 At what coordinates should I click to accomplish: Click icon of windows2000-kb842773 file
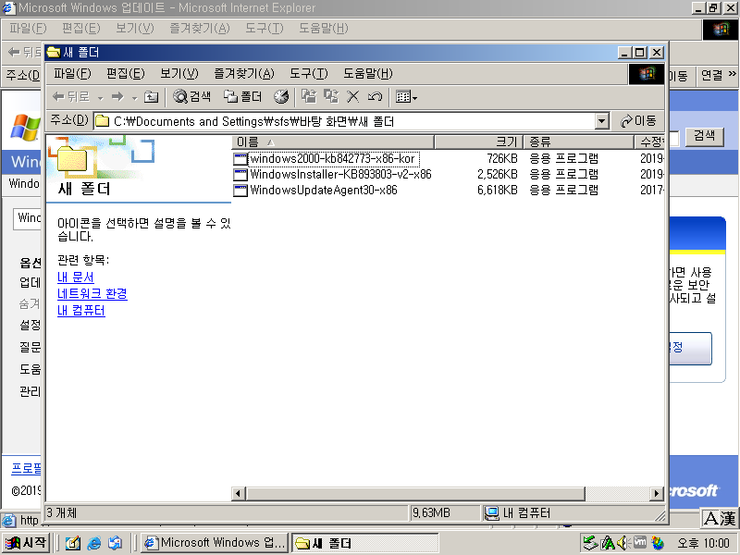coord(240,159)
